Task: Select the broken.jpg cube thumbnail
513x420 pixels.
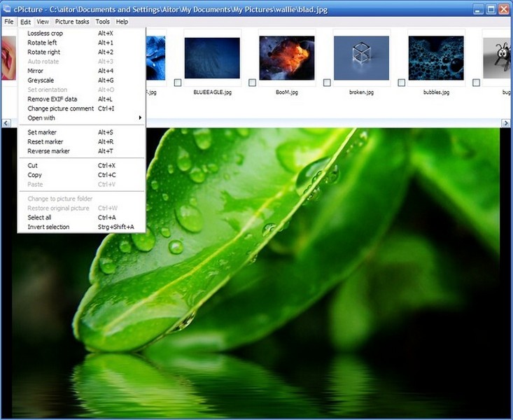Action: (362, 58)
